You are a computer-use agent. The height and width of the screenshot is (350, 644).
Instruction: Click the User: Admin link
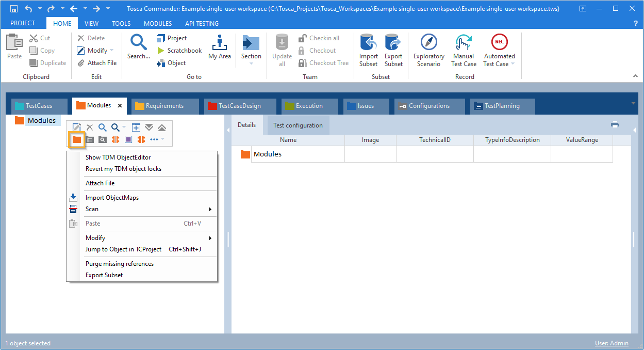(x=612, y=343)
